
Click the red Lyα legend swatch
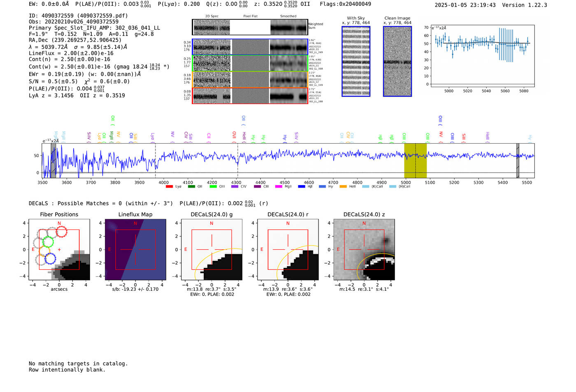pyautogui.click(x=169, y=187)
